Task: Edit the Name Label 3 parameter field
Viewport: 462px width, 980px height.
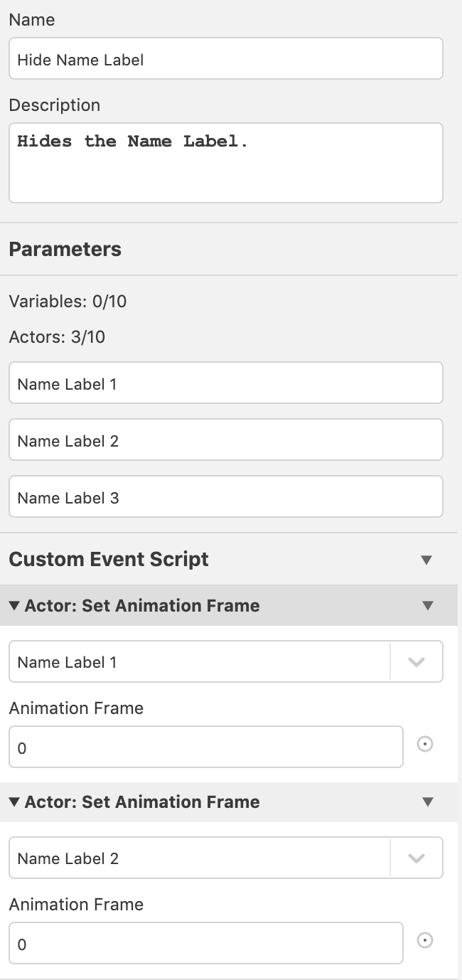Action: tap(226, 497)
